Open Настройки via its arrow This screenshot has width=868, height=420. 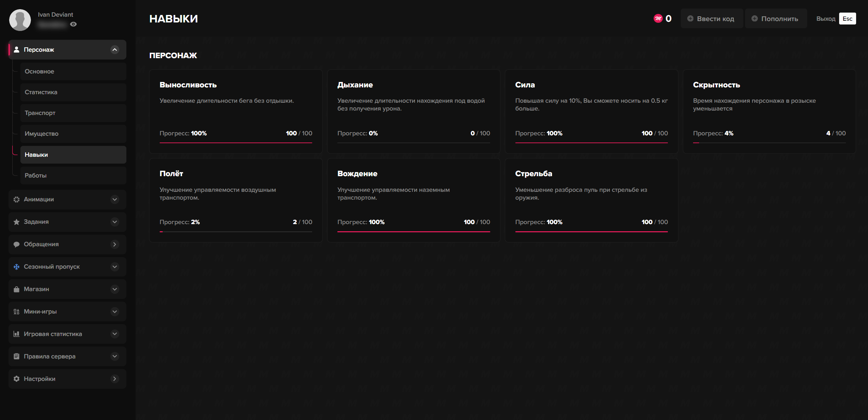[x=115, y=379]
